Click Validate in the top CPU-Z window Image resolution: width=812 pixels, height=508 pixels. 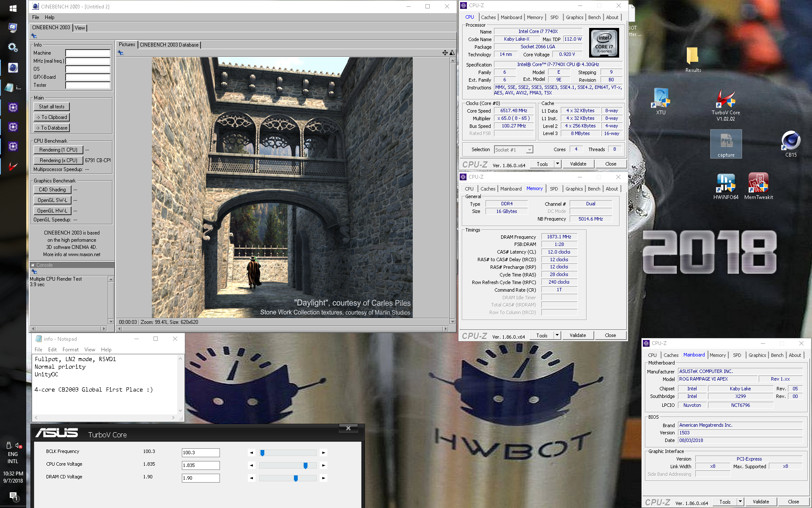(578, 164)
